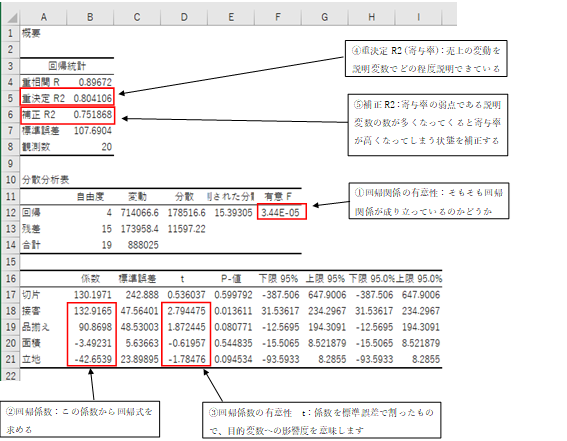
Task: Select column A header
Action: click(43, 17)
